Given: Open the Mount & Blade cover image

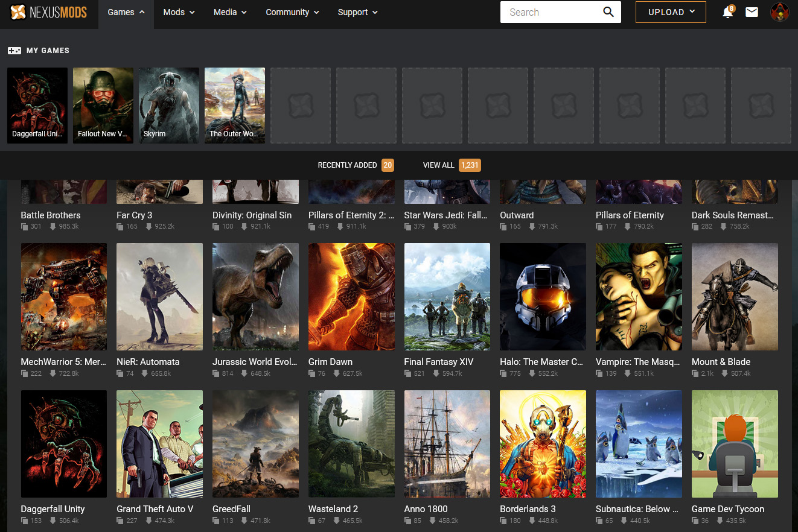Looking at the screenshot, I should 735,297.
